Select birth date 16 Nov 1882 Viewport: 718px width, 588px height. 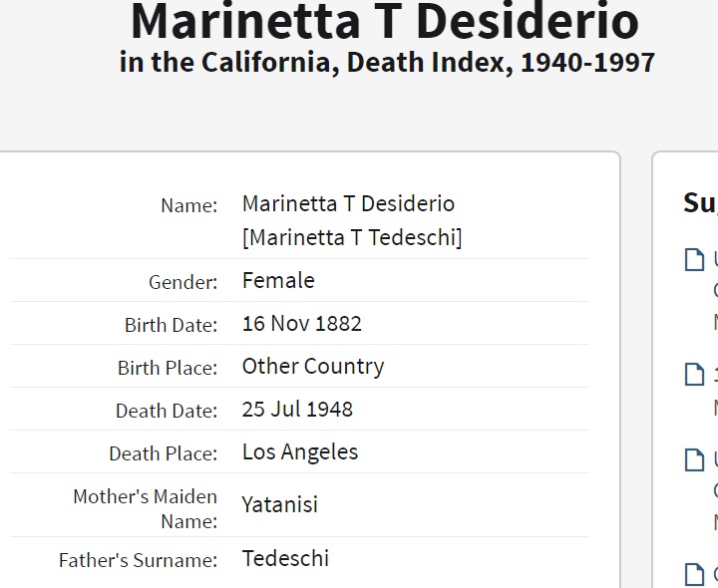tap(301, 324)
